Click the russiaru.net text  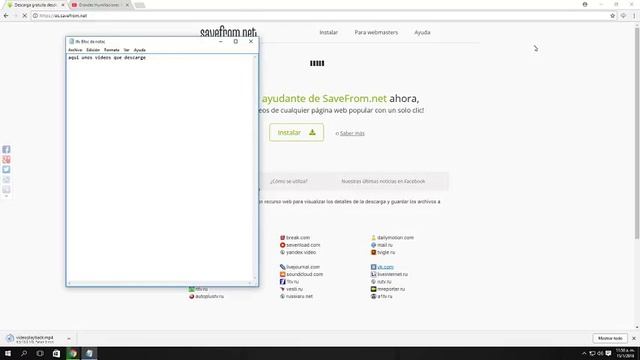(299, 296)
